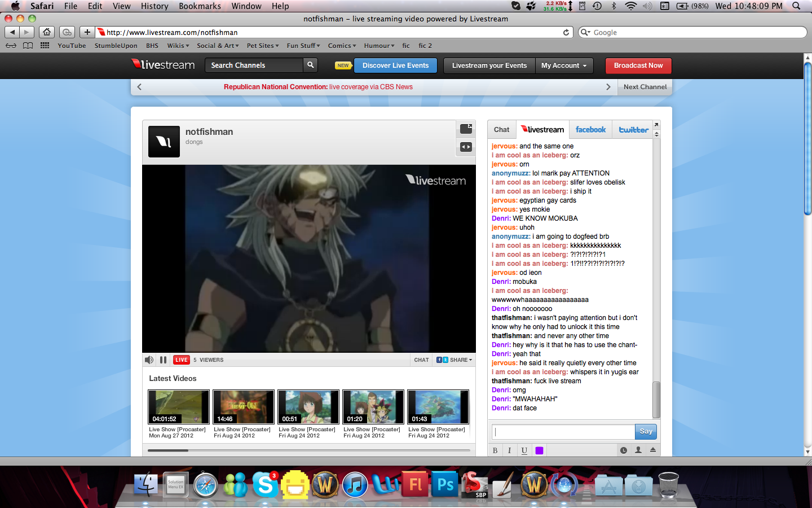Open chat user list person icon
Viewport: 812px width, 508px height.
coord(638,450)
